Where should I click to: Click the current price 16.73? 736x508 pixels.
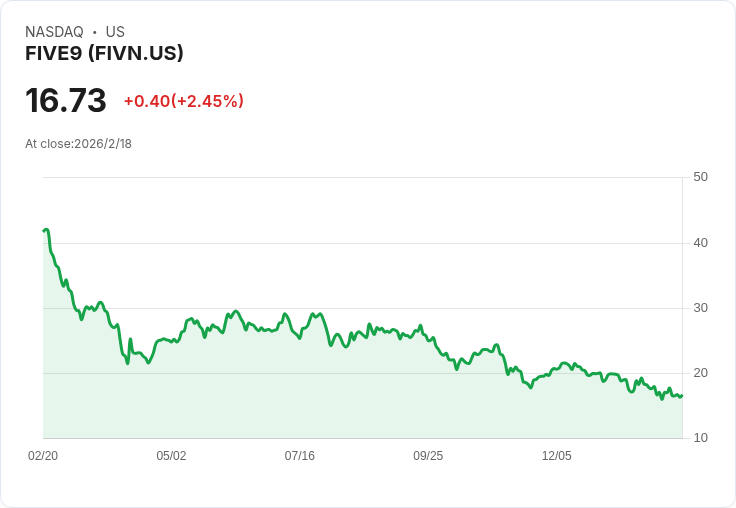[66, 101]
